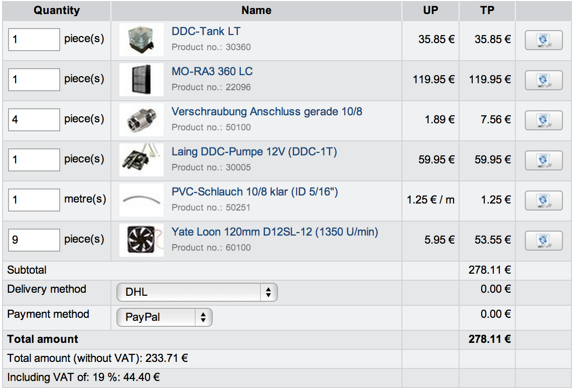Open the PayPal payment method dropdown
573x392 pixels.
click(164, 317)
